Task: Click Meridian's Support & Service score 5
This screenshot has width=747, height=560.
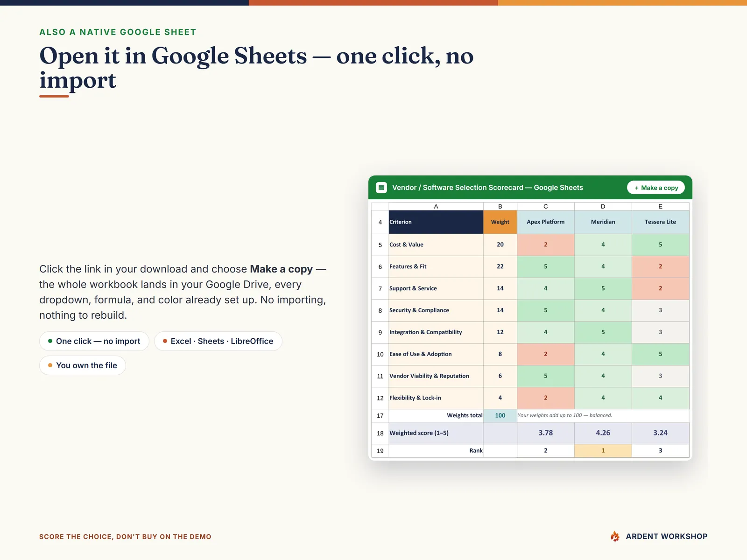Action: click(603, 288)
